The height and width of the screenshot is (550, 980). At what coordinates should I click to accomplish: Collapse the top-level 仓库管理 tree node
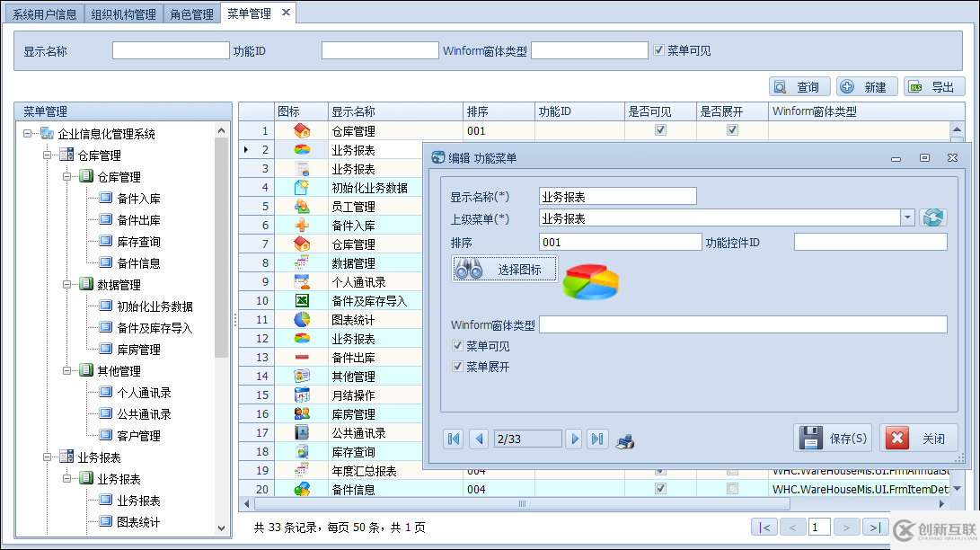coord(47,155)
